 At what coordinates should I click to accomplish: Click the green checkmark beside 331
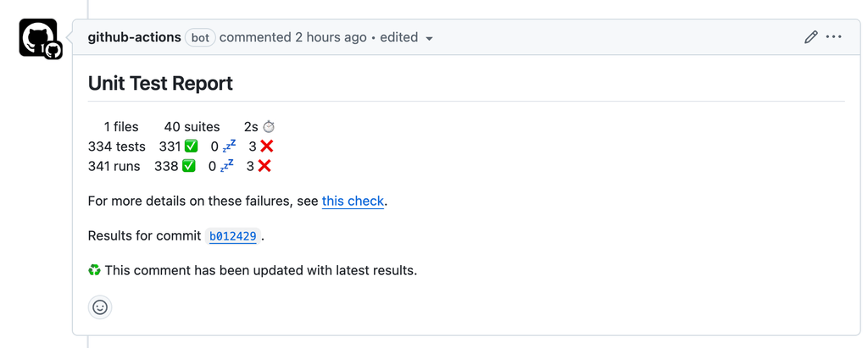point(191,146)
